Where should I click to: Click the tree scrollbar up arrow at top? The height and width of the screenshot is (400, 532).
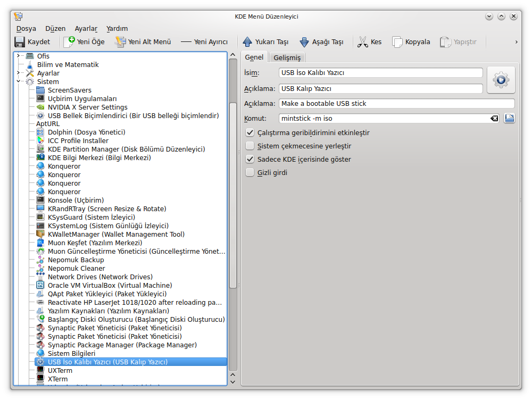coord(233,55)
